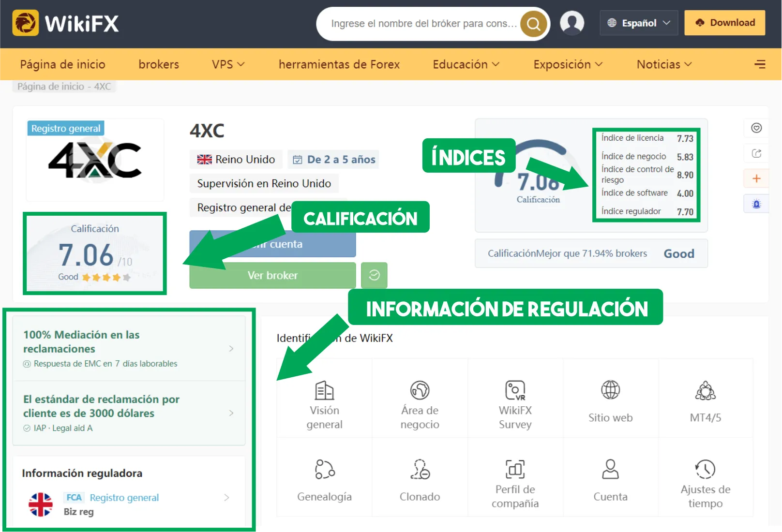Image resolution: width=782 pixels, height=532 pixels.
Task: Click the Índice de control de riesgo row
Action: click(x=647, y=175)
